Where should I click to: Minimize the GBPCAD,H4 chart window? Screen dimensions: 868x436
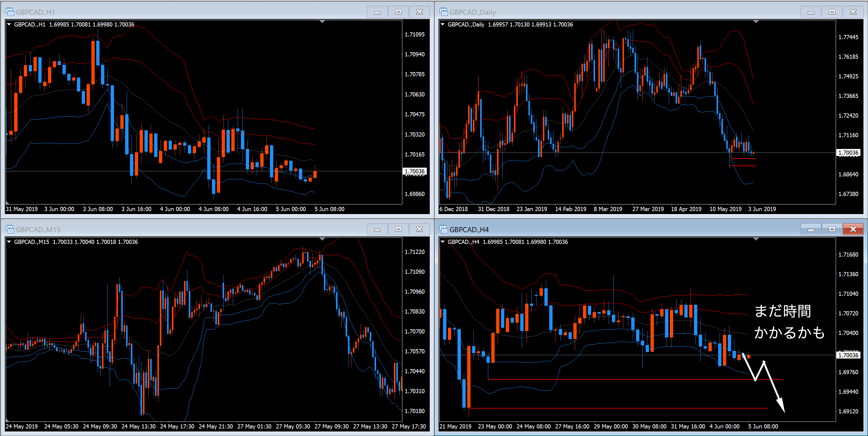[x=811, y=229]
